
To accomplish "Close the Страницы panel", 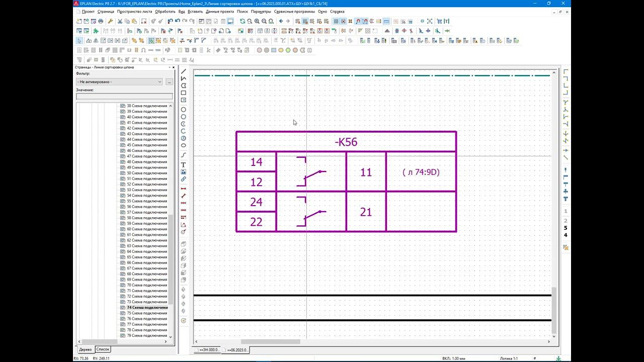I will coord(173,67).
